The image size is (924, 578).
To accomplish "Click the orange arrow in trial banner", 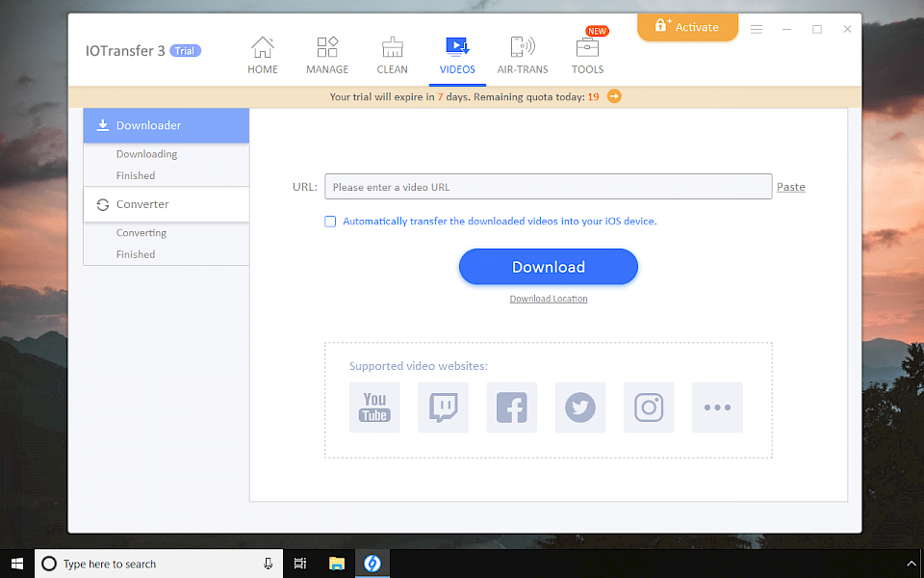I will [x=614, y=96].
